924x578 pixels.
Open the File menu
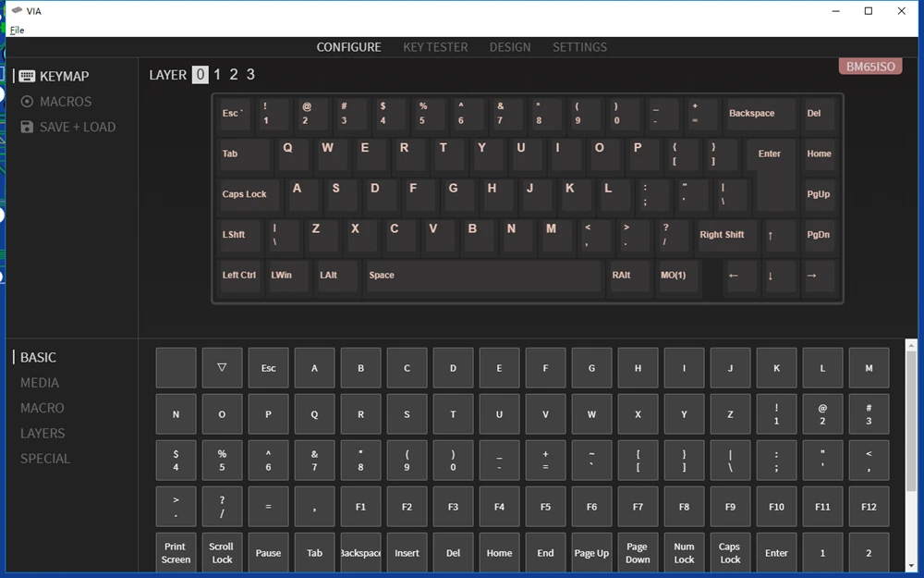(x=17, y=30)
